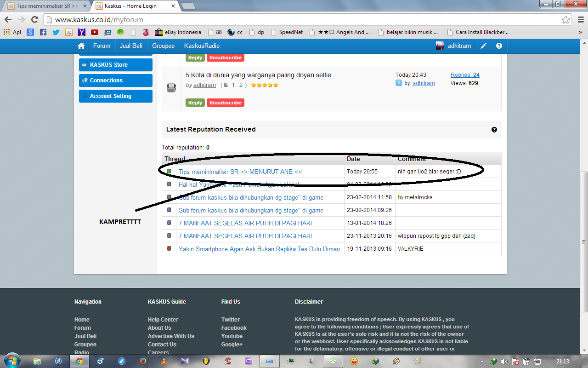Open Google bookmark icon
This screenshot has width=588, height=368.
click(x=30, y=32)
